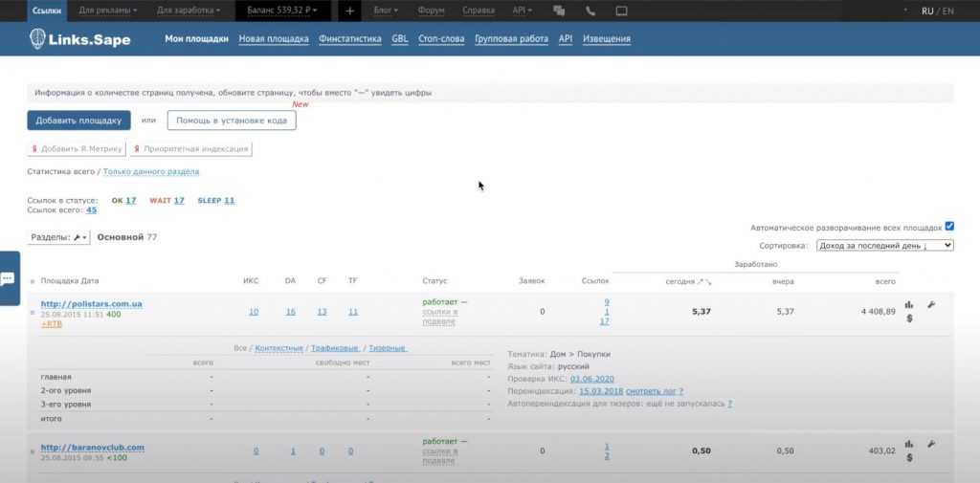Toggle automatic expanding of all sites checkbox
Image resolution: width=980 pixels, height=483 pixels.
(x=949, y=227)
